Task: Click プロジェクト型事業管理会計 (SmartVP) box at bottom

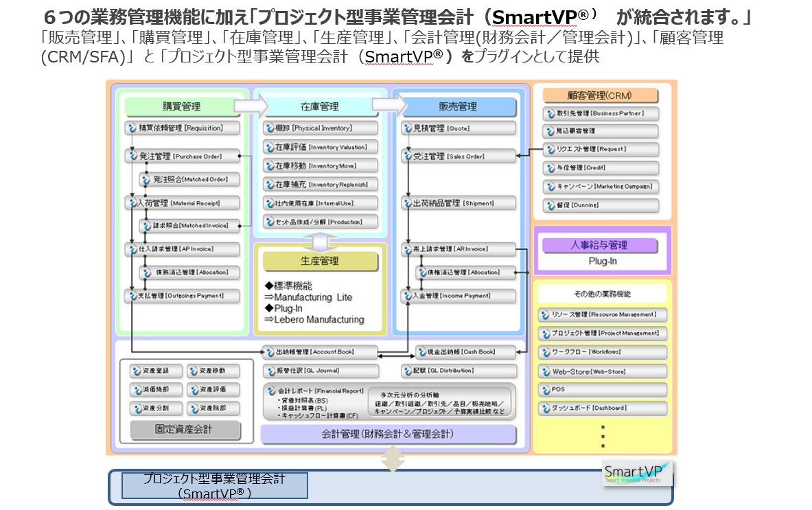Action: pyautogui.click(x=214, y=486)
